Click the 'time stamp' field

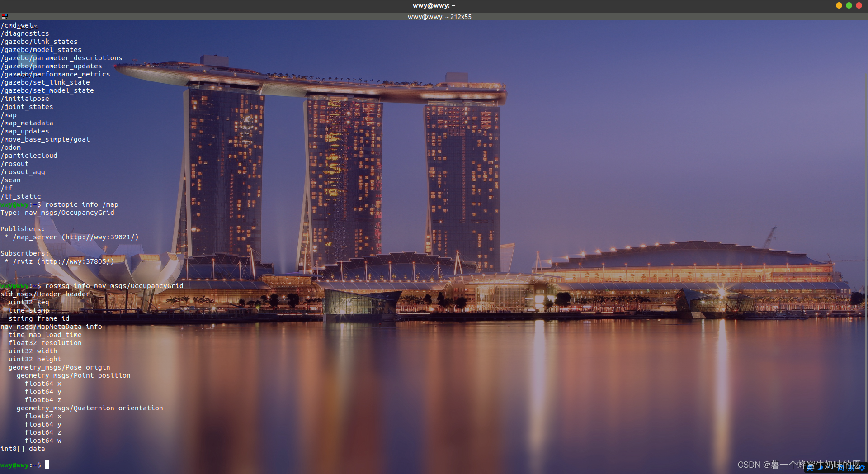pyautogui.click(x=29, y=310)
